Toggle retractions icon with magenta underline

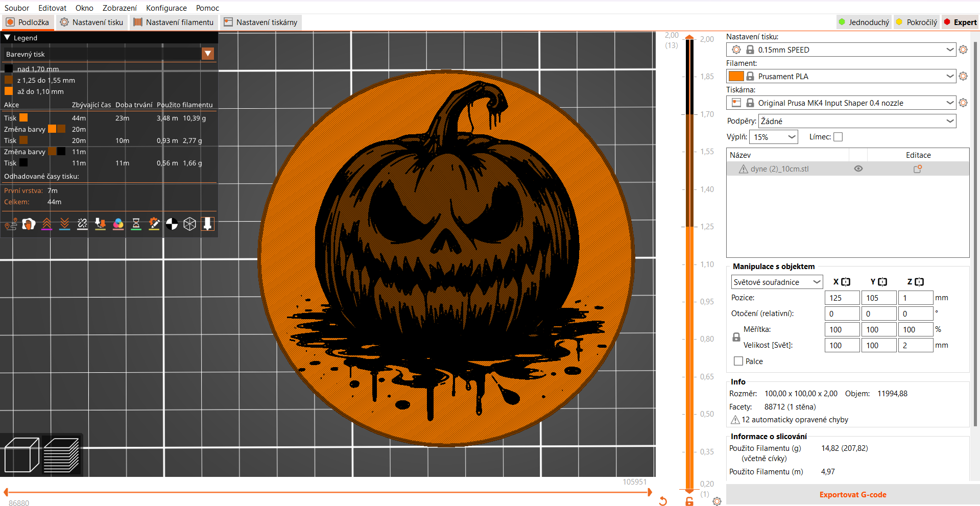point(46,224)
